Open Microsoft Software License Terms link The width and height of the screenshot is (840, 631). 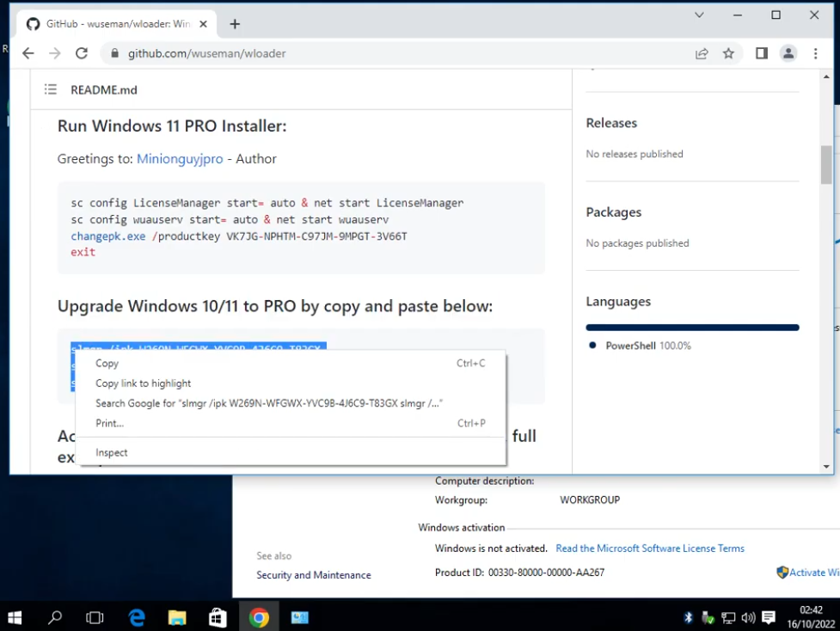click(650, 548)
